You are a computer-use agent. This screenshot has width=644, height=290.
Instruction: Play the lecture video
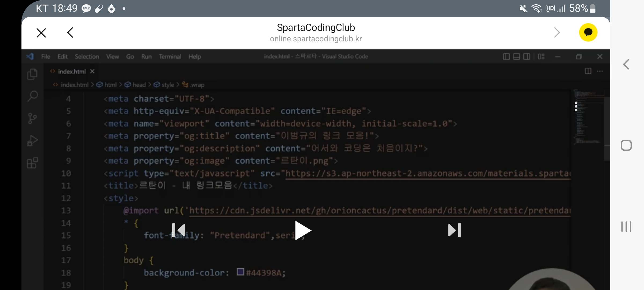click(303, 230)
